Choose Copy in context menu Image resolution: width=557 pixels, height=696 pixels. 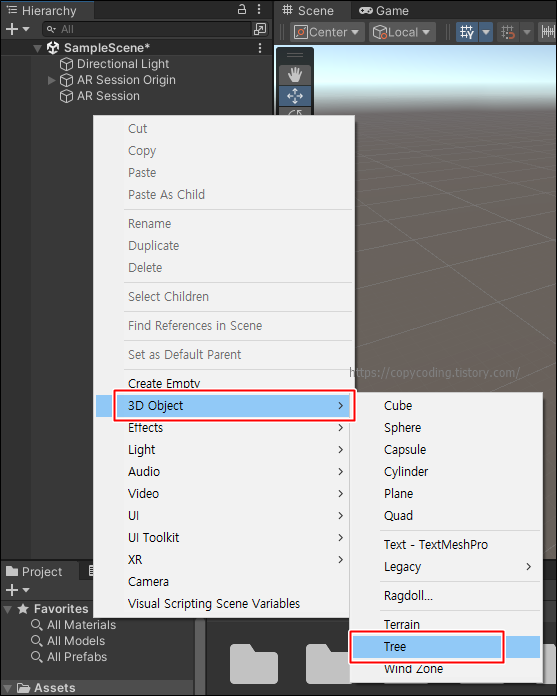225,151
